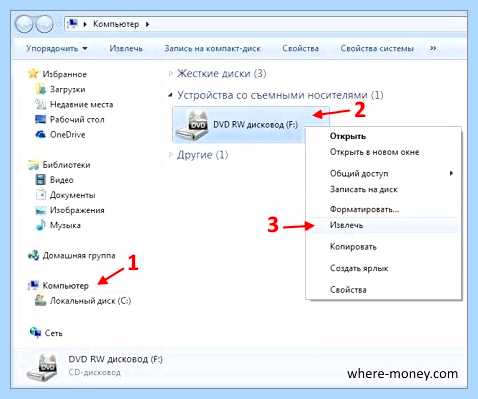The height and width of the screenshot is (399, 478).
Task: Show more toolbar commands chevron
Action: [433, 48]
